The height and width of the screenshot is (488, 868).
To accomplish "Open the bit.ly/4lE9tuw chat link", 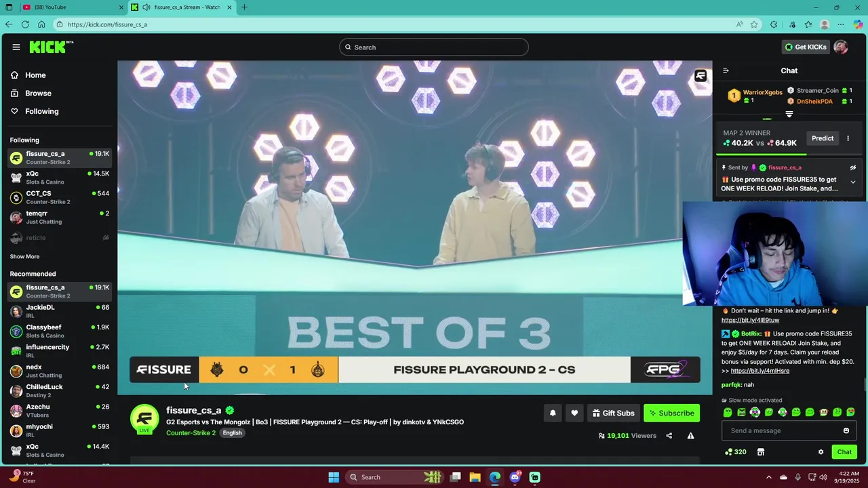I will [750, 320].
